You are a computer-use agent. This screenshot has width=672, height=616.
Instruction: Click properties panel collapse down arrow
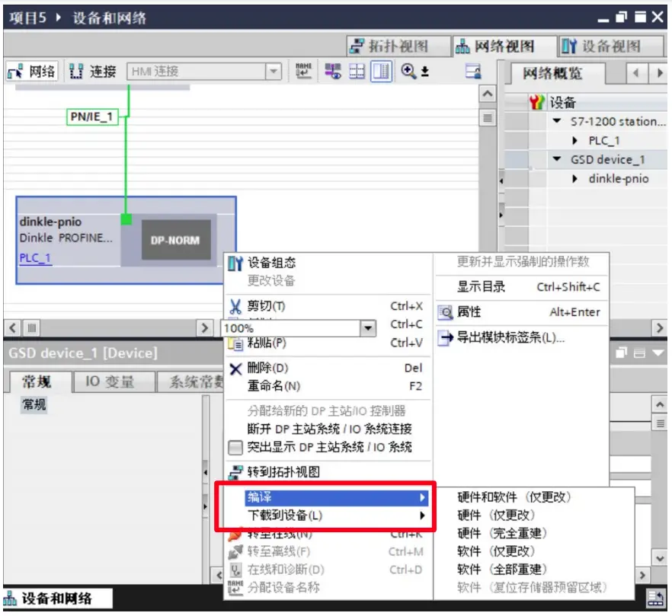[658, 353]
